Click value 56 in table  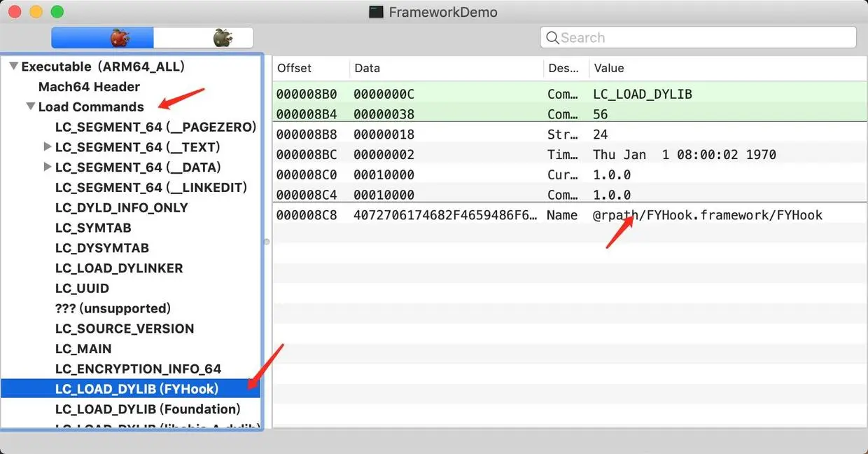pyautogui.click(x=600, y=114)
